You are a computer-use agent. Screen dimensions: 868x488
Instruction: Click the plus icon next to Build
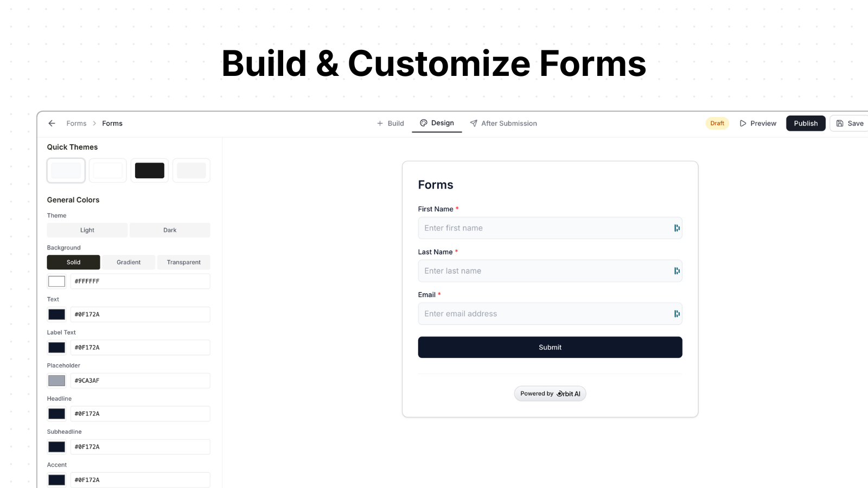379,123
